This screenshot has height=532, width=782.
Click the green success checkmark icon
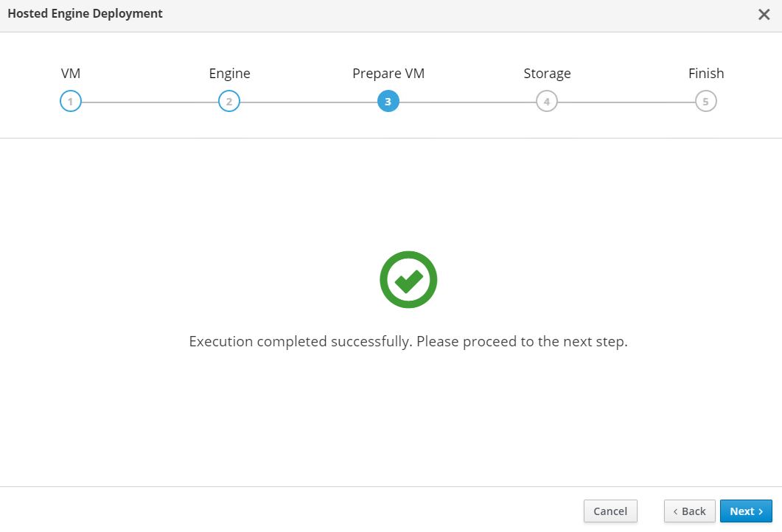coord(408,280)
